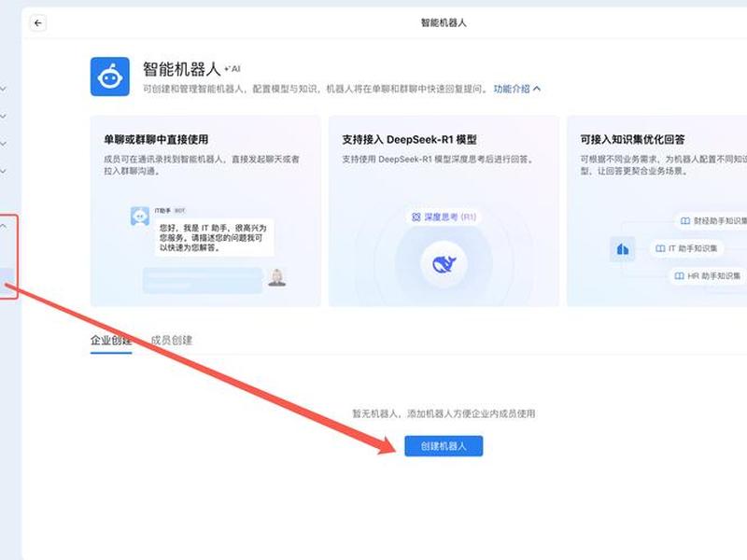
Task: Click the blue 智能机器人 robot icon
Action: click(110, 77)
